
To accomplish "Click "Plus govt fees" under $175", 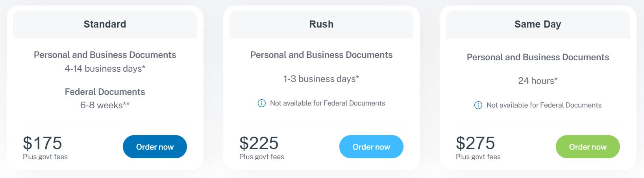I will 45,157.
